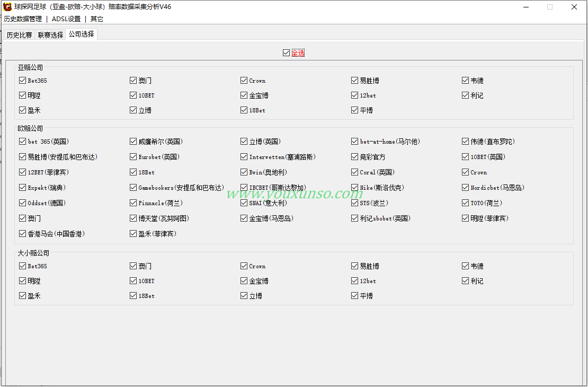
Task: Toggle 金宝博 under 亚赔公司
Action: click(244, 95)
